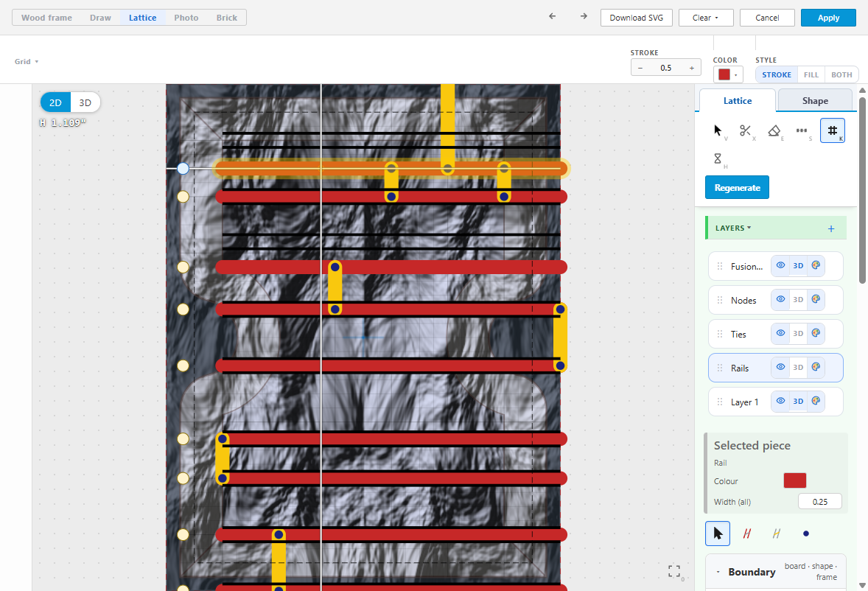Click the stroke value field 0.5
The width and height of the screenshot is (868, 591).
pos(666,68)
